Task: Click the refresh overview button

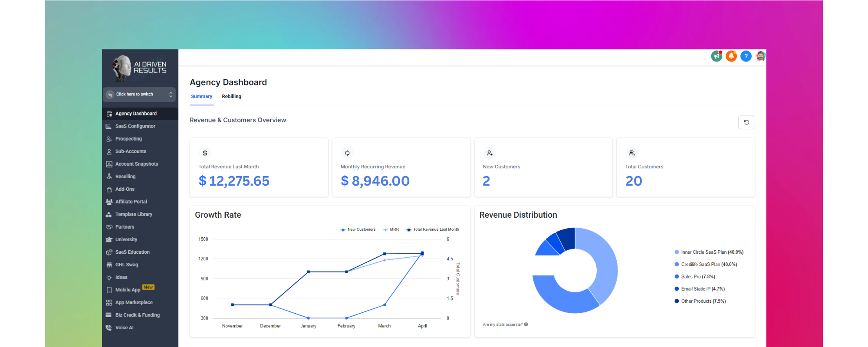Action: 746,122
